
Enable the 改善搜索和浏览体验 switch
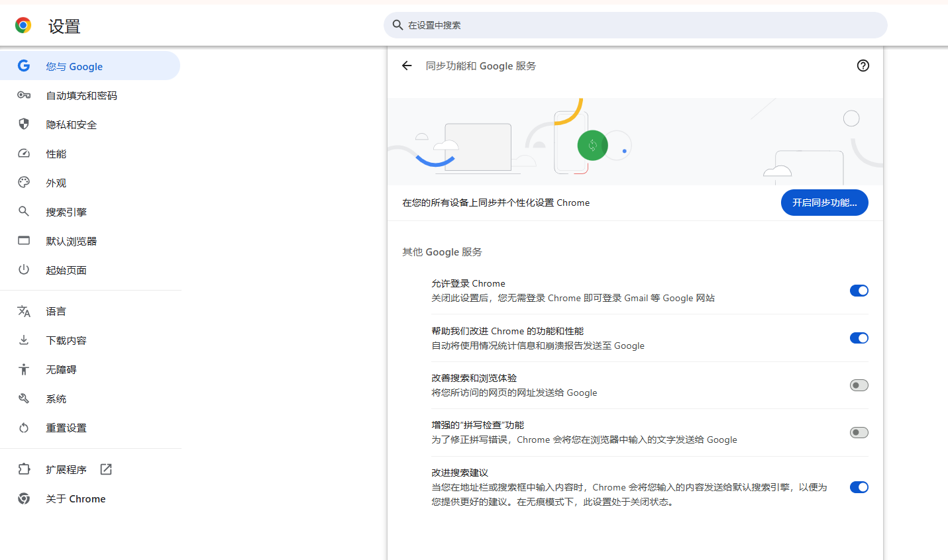coord(859,385)
